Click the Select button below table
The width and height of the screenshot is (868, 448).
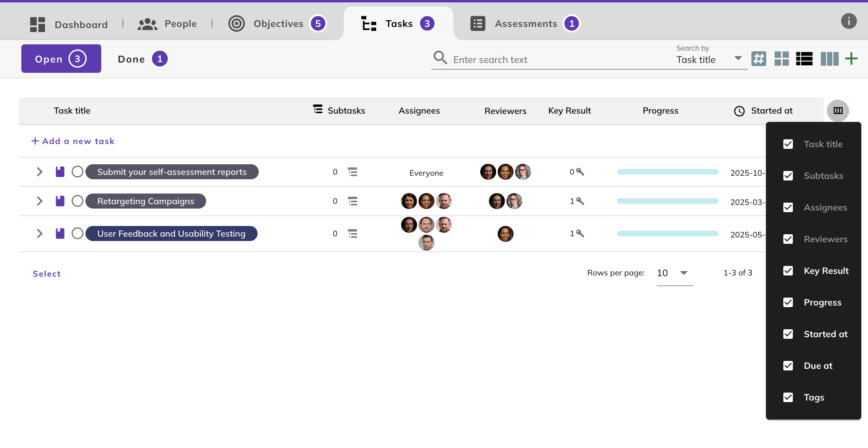pyautogui.click(x=47, y=274)
